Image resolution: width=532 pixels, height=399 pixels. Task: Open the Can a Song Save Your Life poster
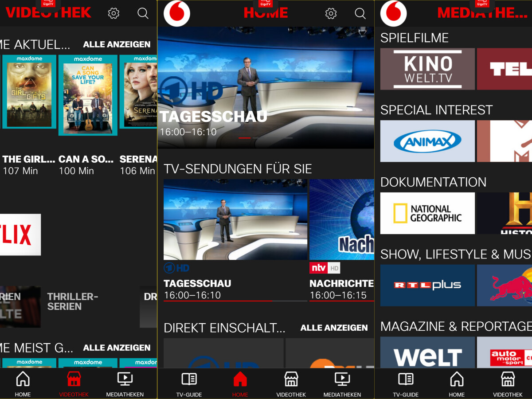click(88, 95)
